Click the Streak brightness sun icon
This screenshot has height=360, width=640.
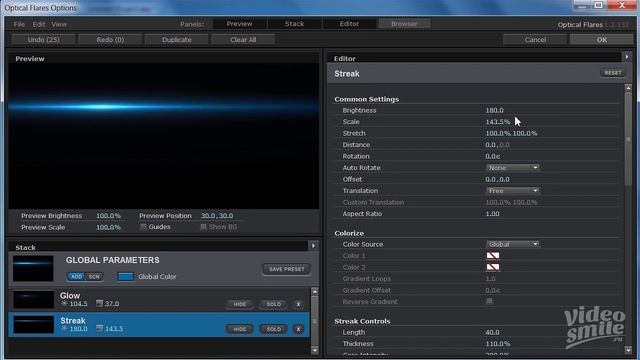[x=64, y=329]
